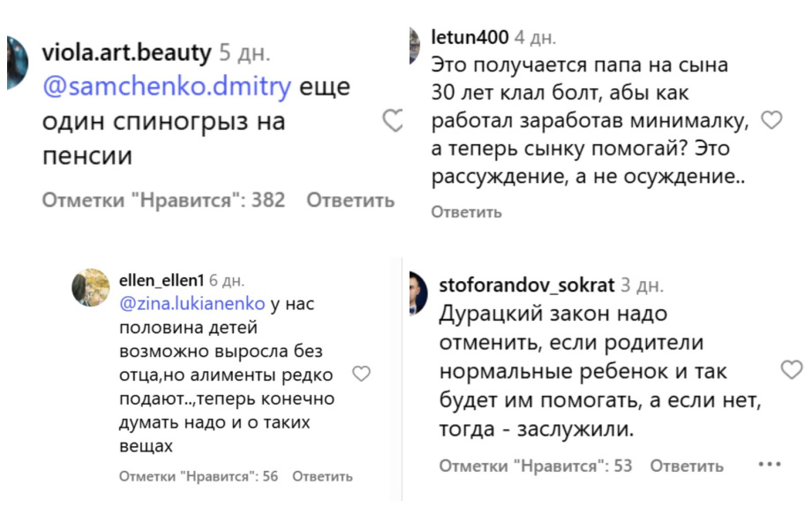Open viola.art.beauty username link
The image size is (812, 508).
point(127,53)
